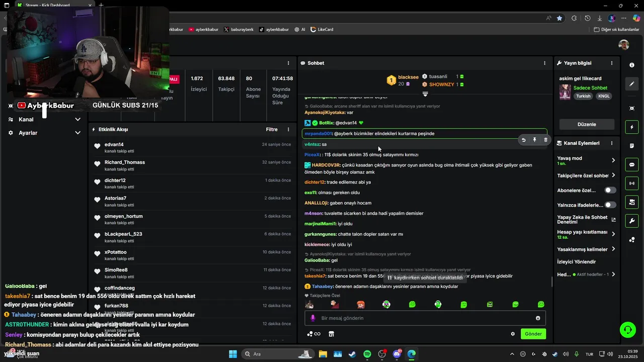Viewport: 644px width, 362px height.
Task: Click the three-dots cluster icon in right sidebar
Action: [x=631, y=240]
